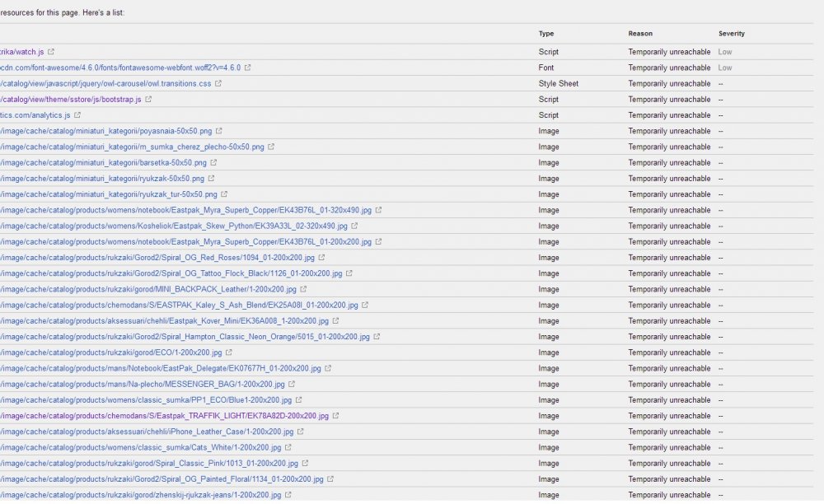Open external icon for Eastpak_TRAFFIK_LIGHT image
This screenshot has width=824, height=504.
[335, 416]
